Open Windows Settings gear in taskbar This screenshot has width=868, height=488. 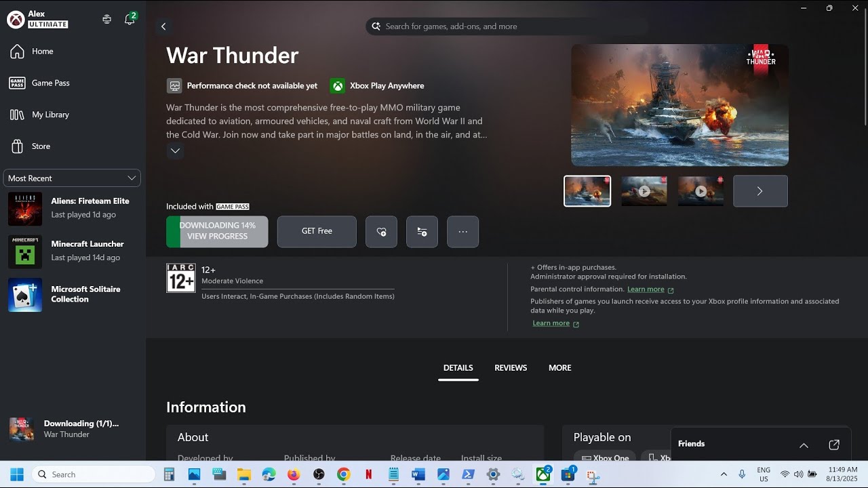pos(493,474)
